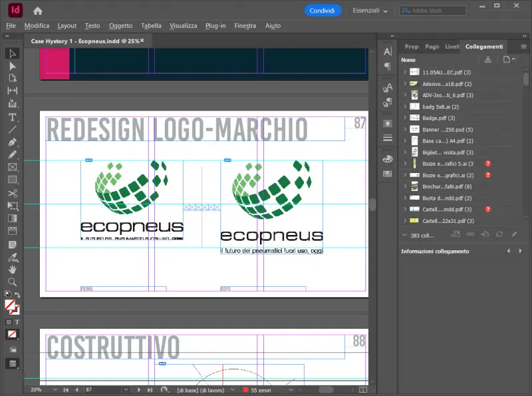Viewport: 532px width, 396px height.
Task: Select the Zoom magnifier tool
Action: (13, 282)
